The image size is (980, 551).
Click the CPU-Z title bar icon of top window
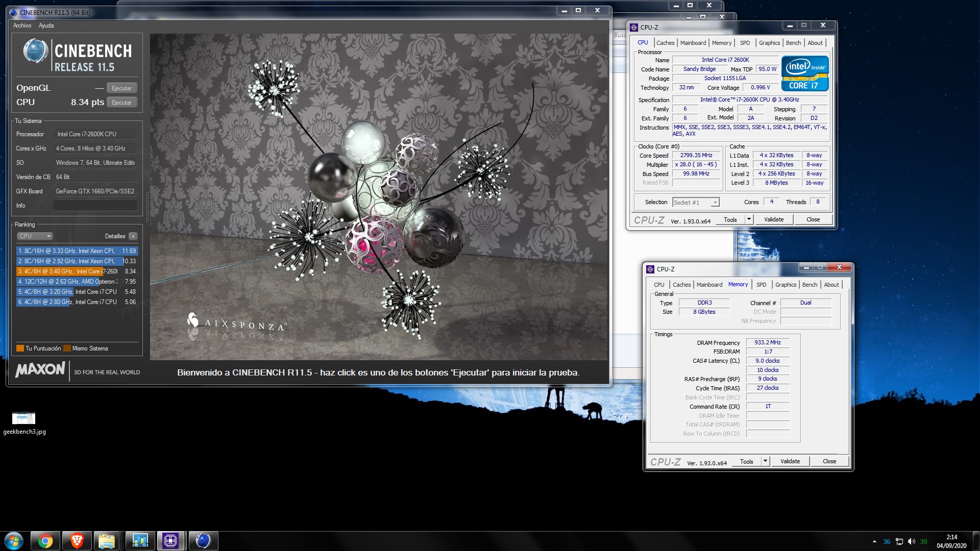634,28
